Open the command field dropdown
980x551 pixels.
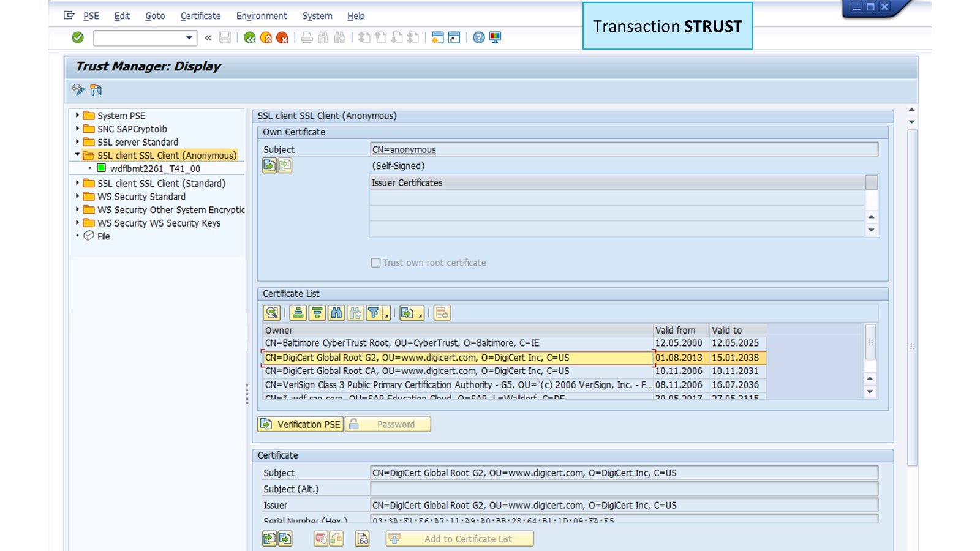(189, 37)
